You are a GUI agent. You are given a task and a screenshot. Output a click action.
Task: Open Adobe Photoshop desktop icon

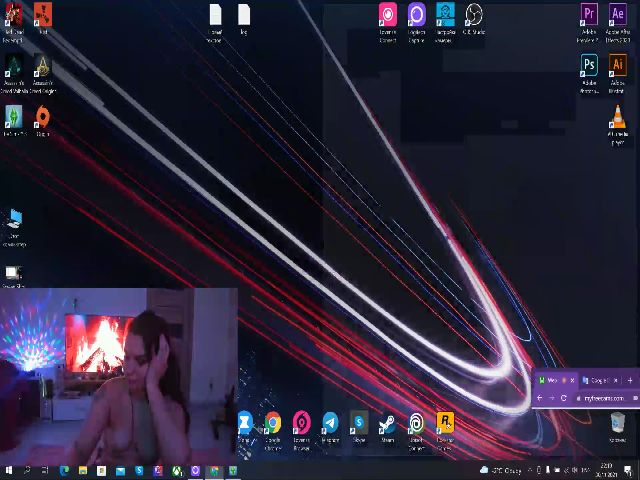589,66
